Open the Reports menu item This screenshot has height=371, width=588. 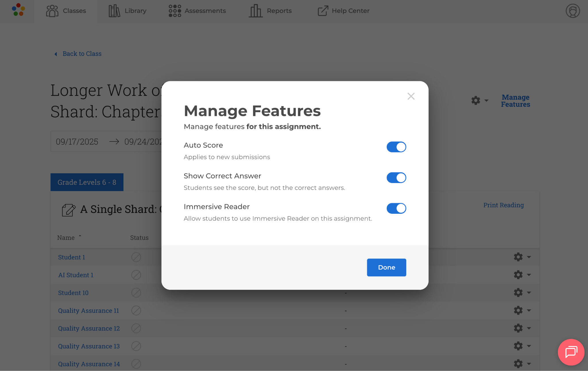[x=270, y=11]
